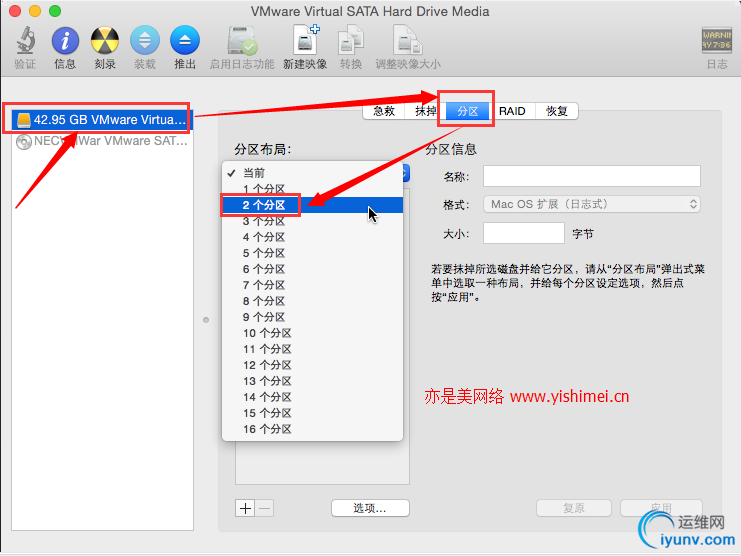Choose 7 个分区 from layout menu
Viewport: 741px width, 556px height.
(312, 285)
